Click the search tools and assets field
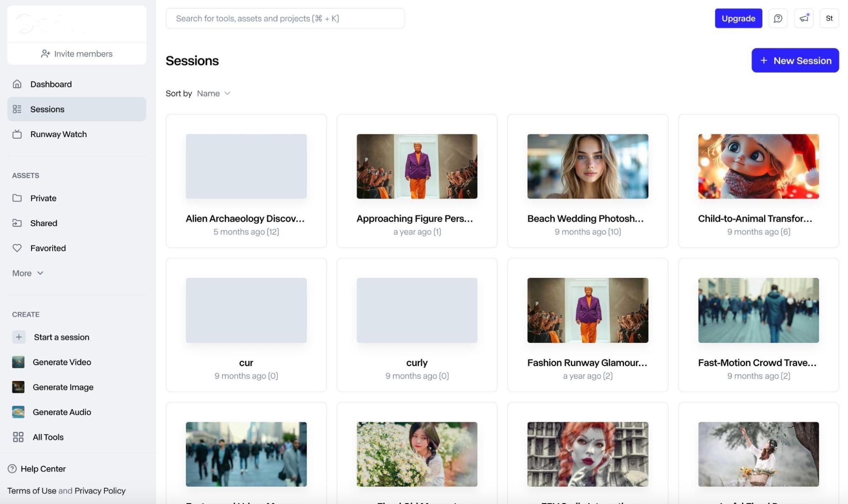848x504 pixels. [285, 18]
